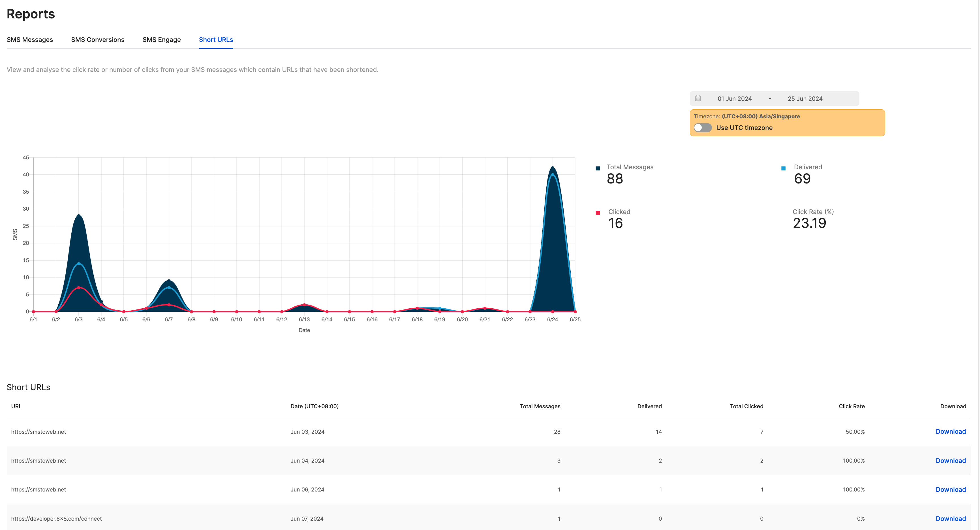Viewport: 980px width, 530px height.
Task: Click the 25 Jun 2024 end date field
Action: (x=804, y=99)
